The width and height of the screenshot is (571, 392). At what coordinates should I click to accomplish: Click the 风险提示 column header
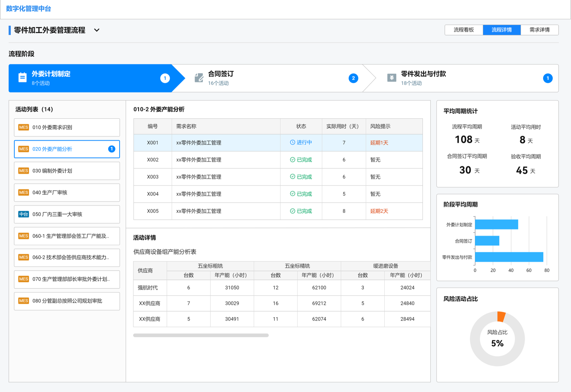pos(394,126)
